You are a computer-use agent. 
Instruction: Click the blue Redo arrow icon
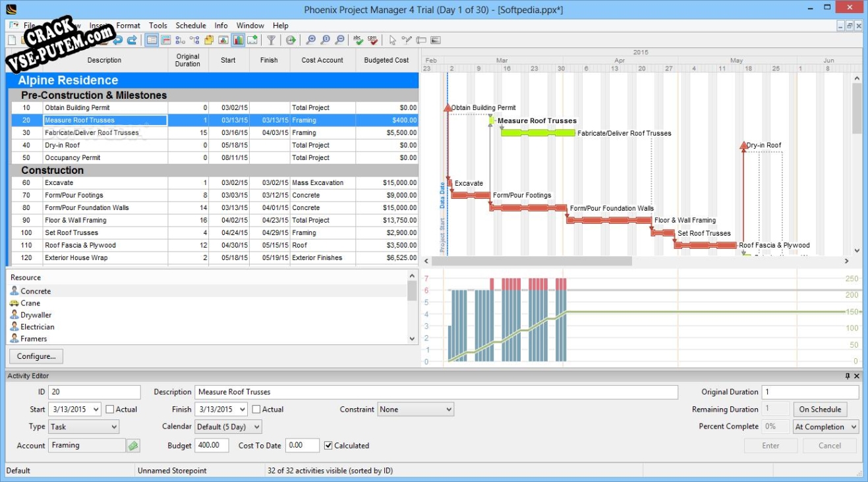[x=132, y=40]
